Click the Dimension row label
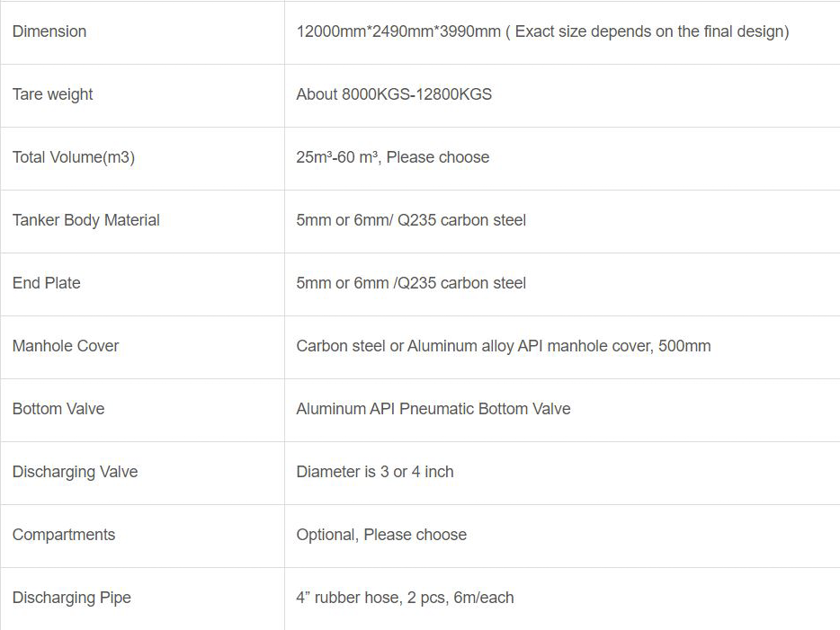The height and width of the screenshot is (630, 840). (x=49, y=31)
